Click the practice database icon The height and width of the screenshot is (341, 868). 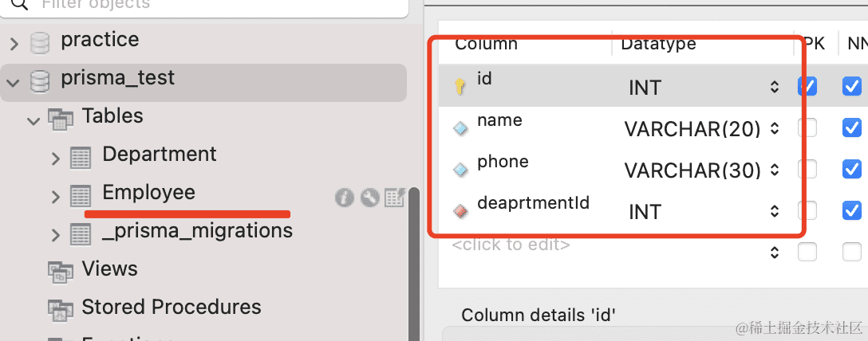click(x=40, y=43)
